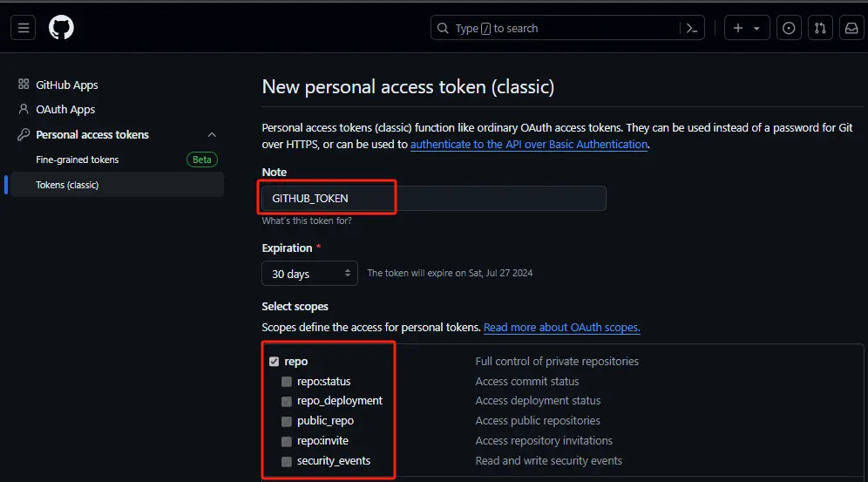The height and width of the screenshot is (482, 868).
Task: Check the public_repo scope checkbox
Action: (287, 421)
